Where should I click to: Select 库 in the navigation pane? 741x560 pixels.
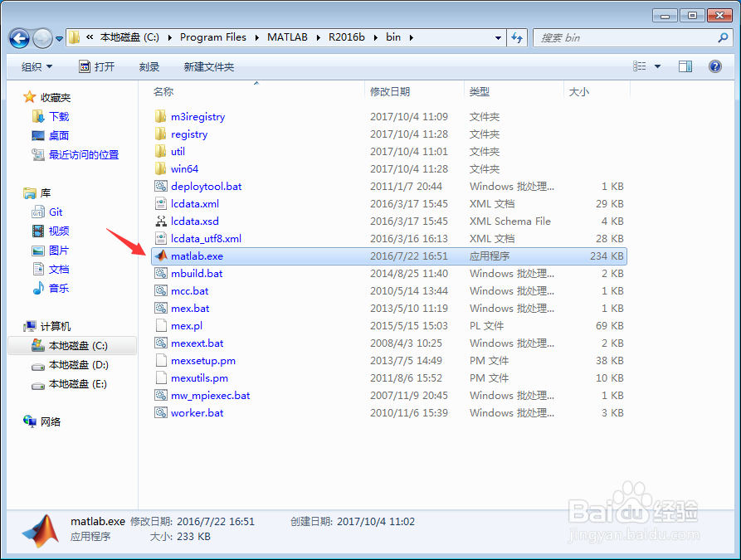pos(46,192)
